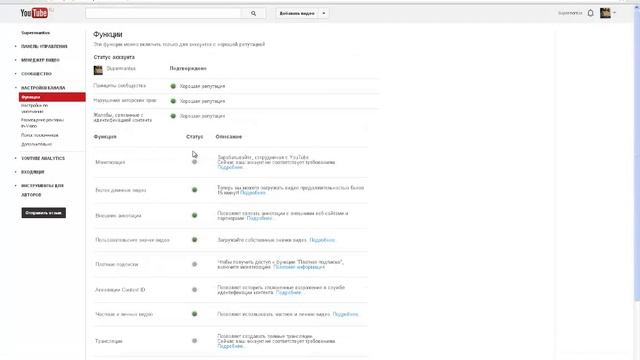Open Подробнее link for Более длинные видео
This screenshot has width=640, height=360.
click(253, 193)
